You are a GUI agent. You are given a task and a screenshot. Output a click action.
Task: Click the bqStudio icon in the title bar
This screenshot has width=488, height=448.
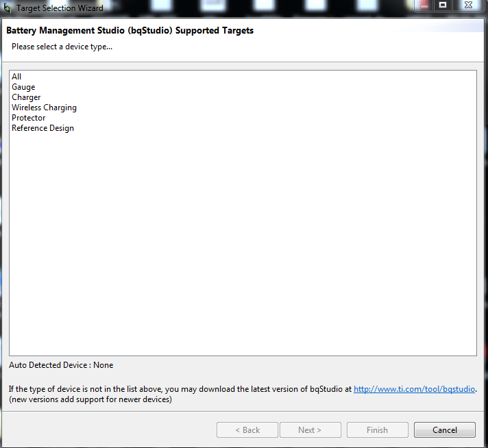[x=8, y=8]
